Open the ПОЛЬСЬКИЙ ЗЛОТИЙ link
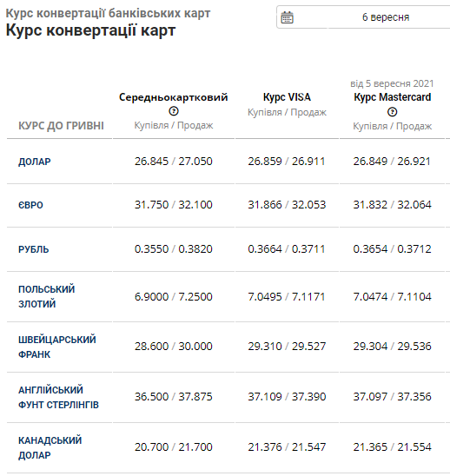This screenshot has height=476, width=450. (x=46, y=296)
